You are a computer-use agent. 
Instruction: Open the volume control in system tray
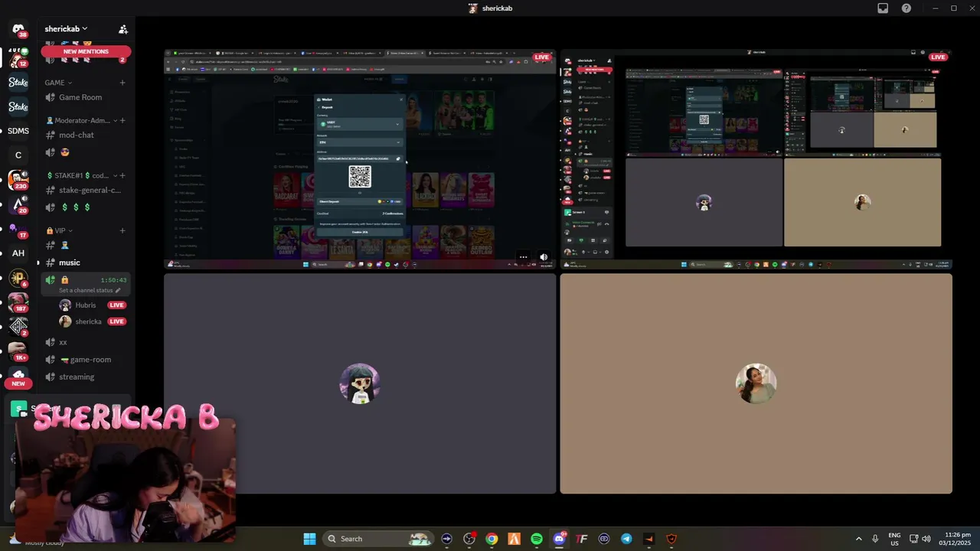[926, 539]
